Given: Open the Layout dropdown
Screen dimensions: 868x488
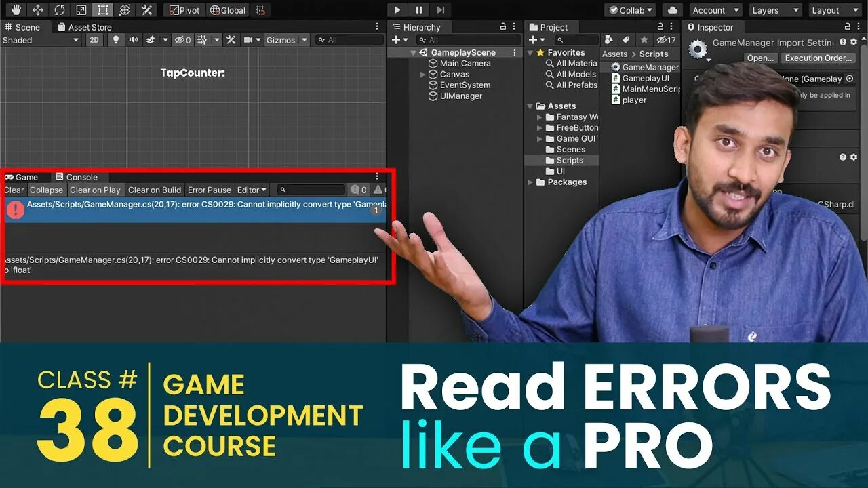Looking at the screenshot, I should (835, 10).
